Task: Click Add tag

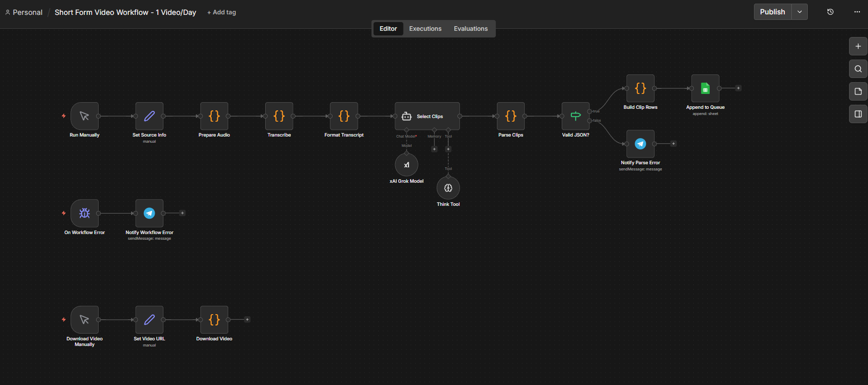Action: click(x=221, y=12)
